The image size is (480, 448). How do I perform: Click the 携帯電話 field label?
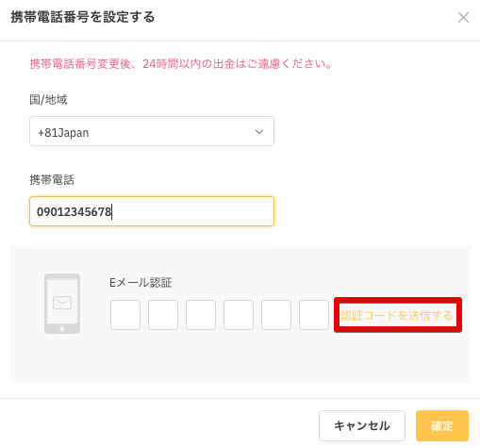coord(52,180)
